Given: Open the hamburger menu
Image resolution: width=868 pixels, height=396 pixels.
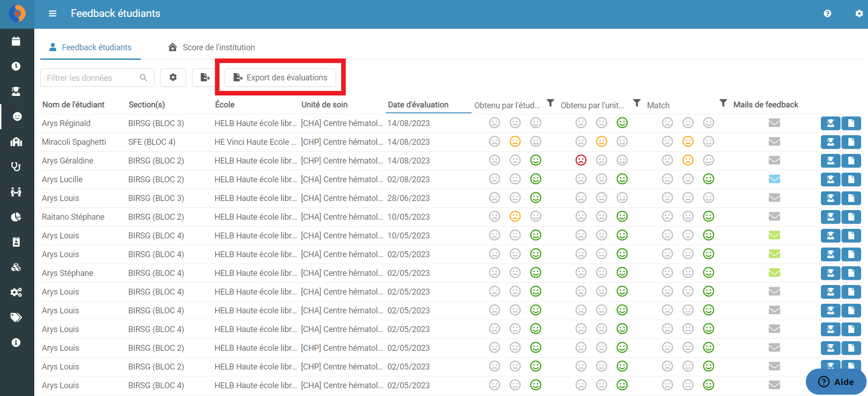Looking at the screenshot, I should [x=53, y=14].
